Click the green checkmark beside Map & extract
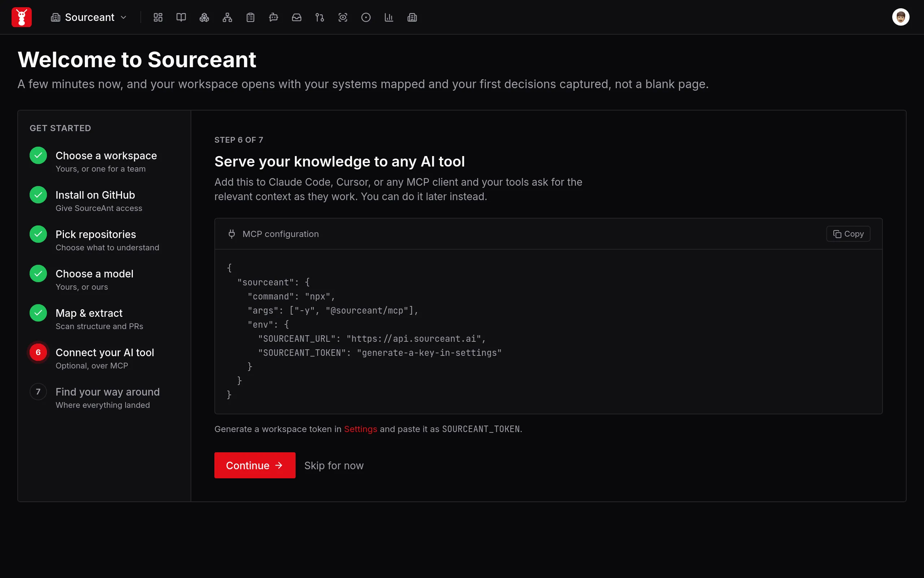This screenshot has width=924, height=578. coord(38,313)
